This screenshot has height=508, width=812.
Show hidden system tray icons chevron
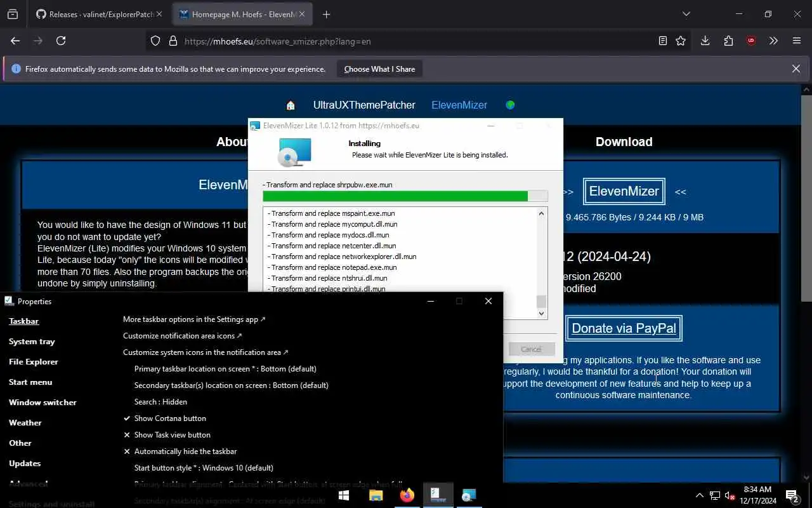700,495
